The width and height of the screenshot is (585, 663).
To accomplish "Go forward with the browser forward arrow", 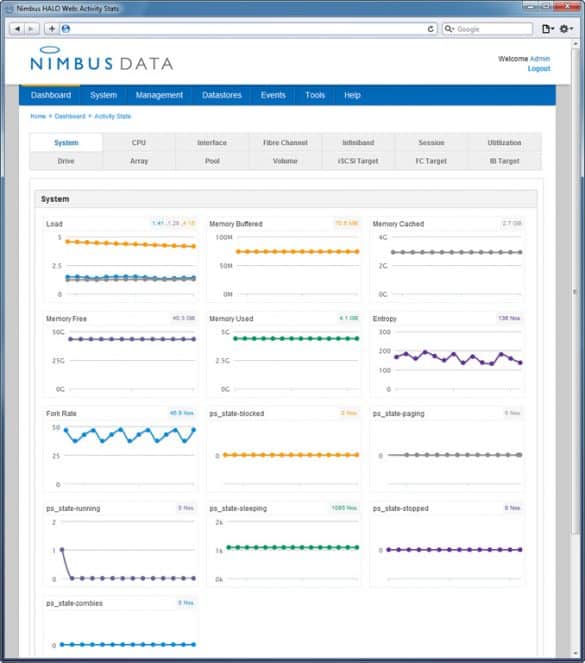I will click(31, 29).
